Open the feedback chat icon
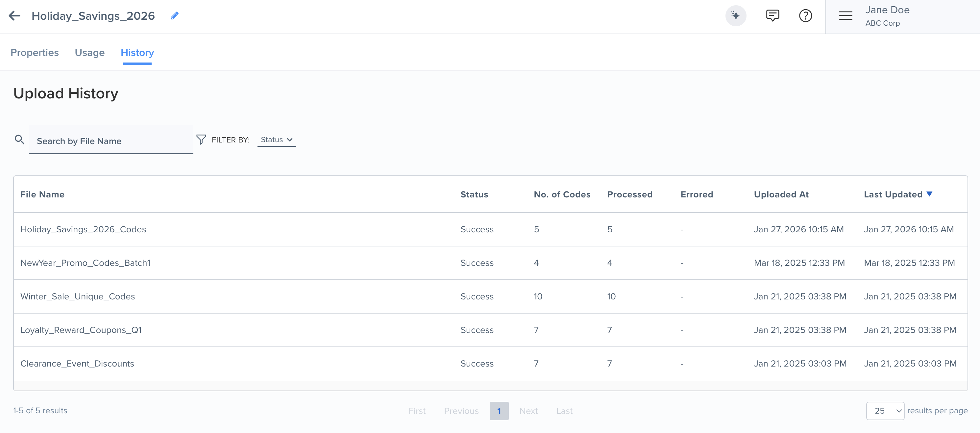 (772, 15)
